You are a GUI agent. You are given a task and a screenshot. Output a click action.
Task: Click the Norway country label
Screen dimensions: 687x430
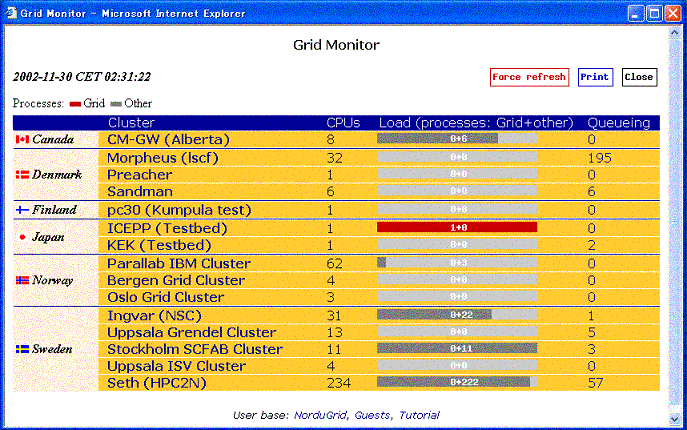53,280
